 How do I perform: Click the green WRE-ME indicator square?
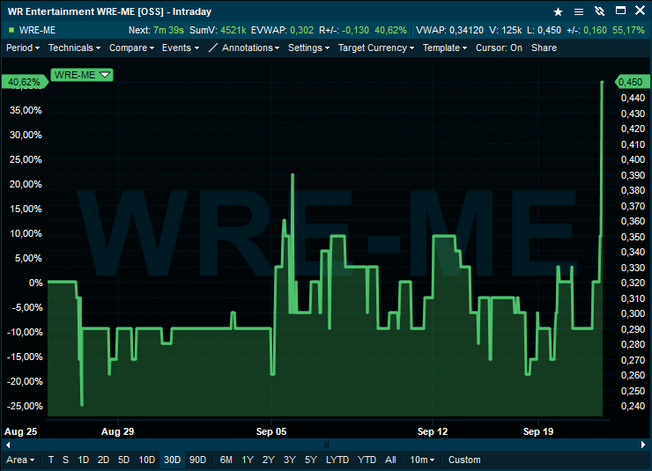pyautogui.click(x=11, y=30)
